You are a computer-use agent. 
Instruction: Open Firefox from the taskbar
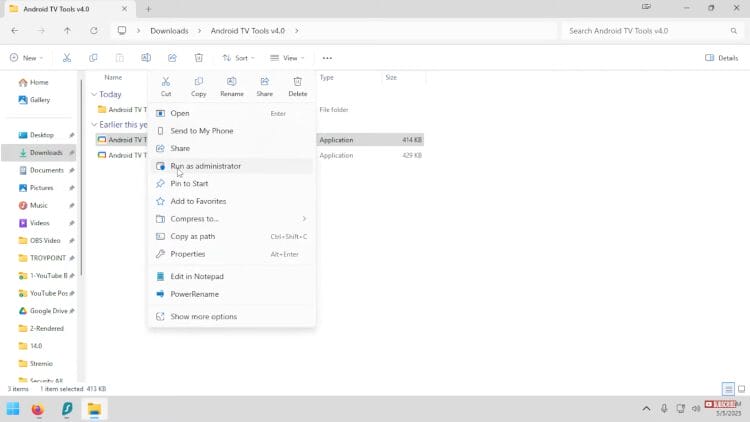coord(38,409)
